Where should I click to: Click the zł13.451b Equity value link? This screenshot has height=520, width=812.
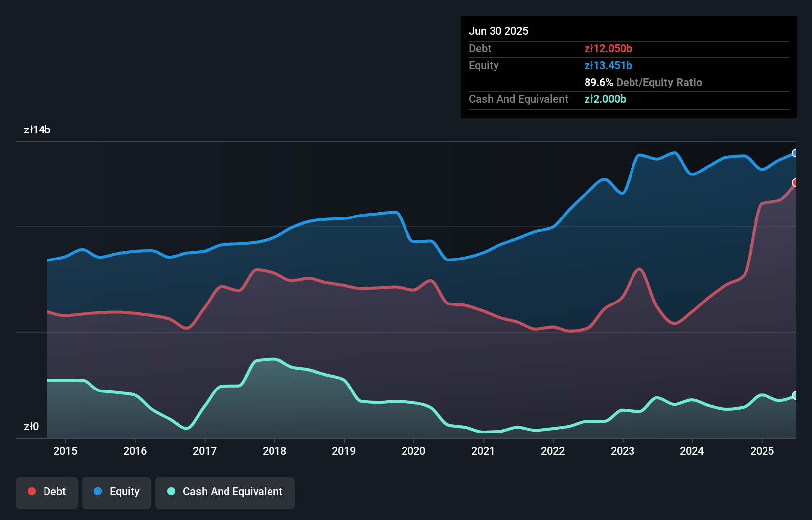pyautogui.click(x=608, y=65)
